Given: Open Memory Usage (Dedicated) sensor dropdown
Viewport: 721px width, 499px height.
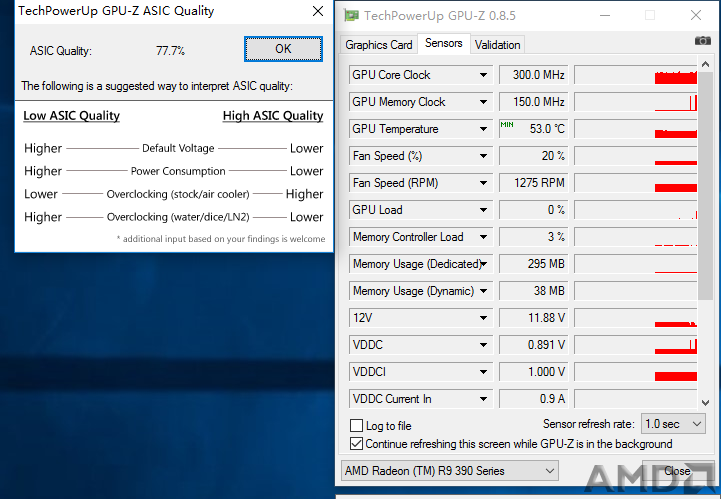Looking at the screenshot, I should point(483,264).
